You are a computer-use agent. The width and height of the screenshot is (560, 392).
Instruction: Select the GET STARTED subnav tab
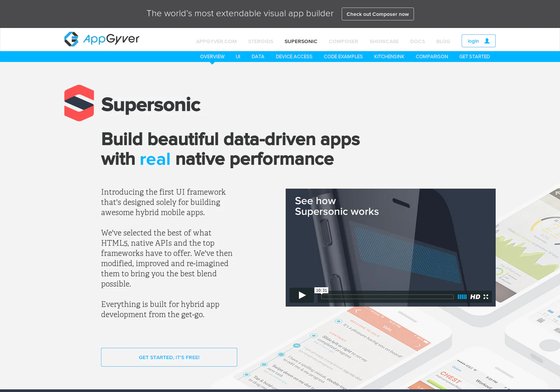(x=474, y=57)
